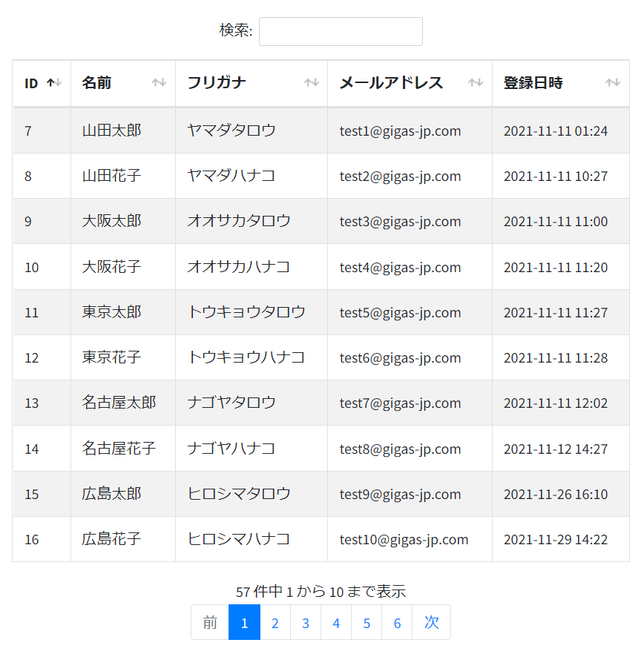The image size is (644, 654).
Task: Sort by 登録日時 column arrows icon
Action: point(613,82)
